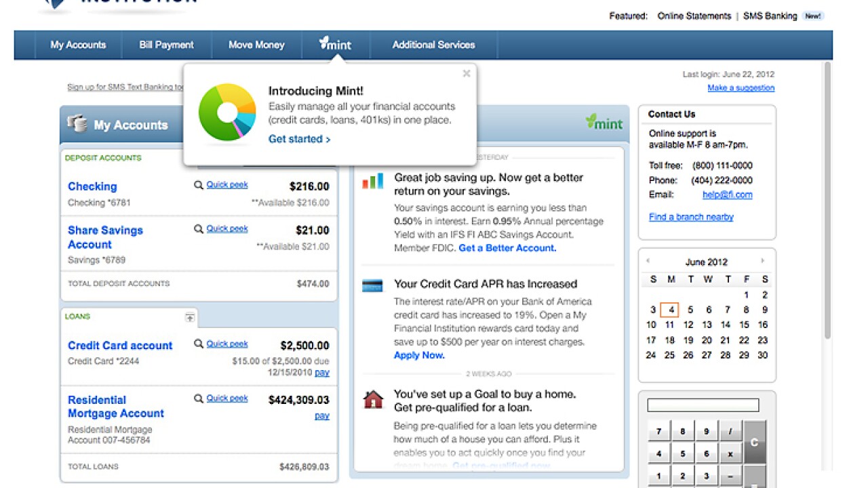The width and height of the screenshot is (868, 488).
Task: Click the Get started link
Action: coord(299,139)
